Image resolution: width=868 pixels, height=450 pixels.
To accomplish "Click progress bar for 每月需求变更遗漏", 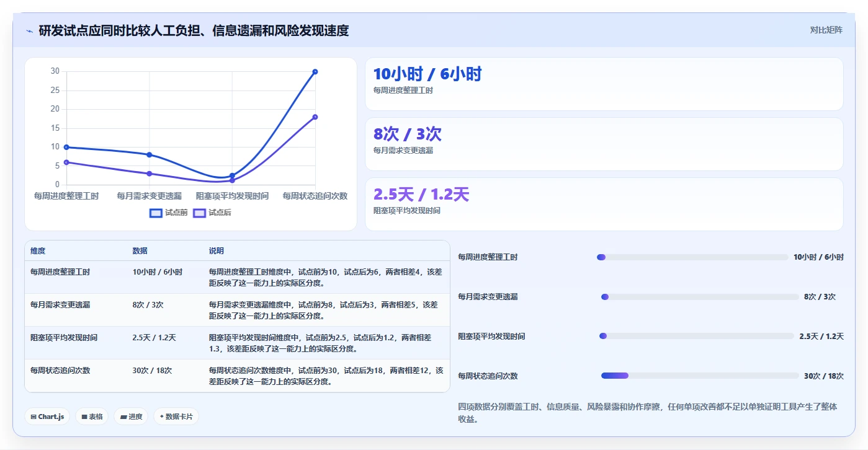I will coord(700,297).
